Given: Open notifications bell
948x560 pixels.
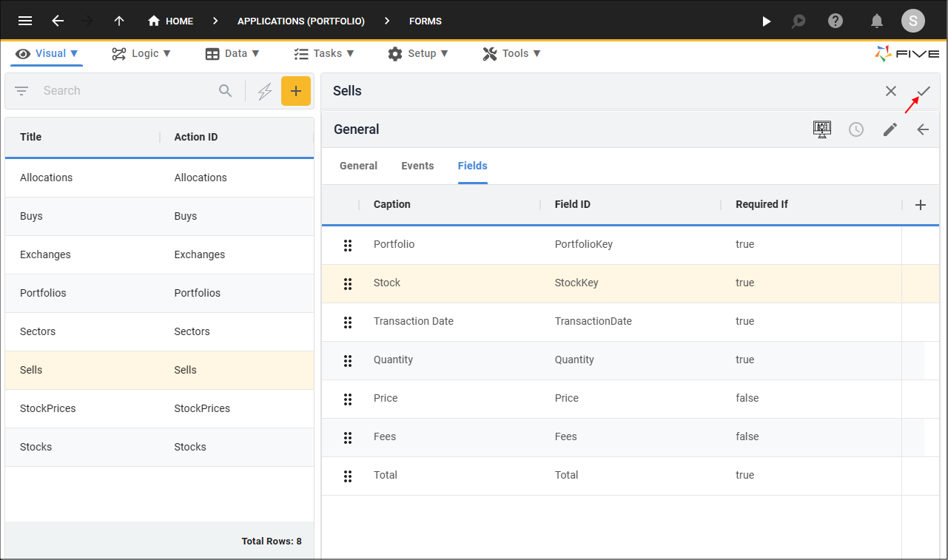Looking at the screenshot, I should click(x=877, y=21).
